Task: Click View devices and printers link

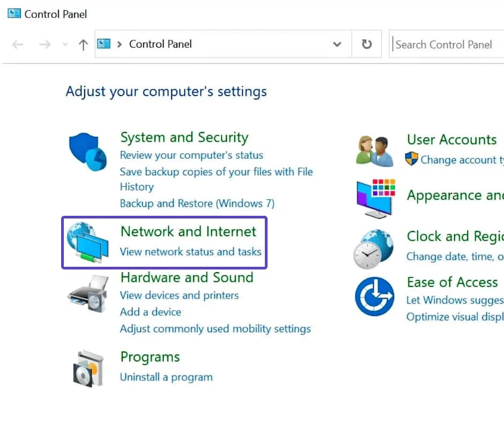Action: [179, 295]
